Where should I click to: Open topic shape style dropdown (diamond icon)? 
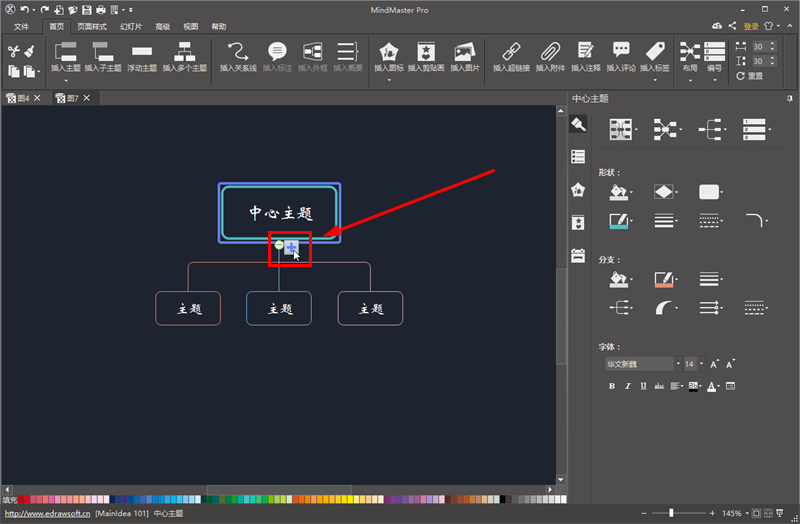[x=665, y=192]
